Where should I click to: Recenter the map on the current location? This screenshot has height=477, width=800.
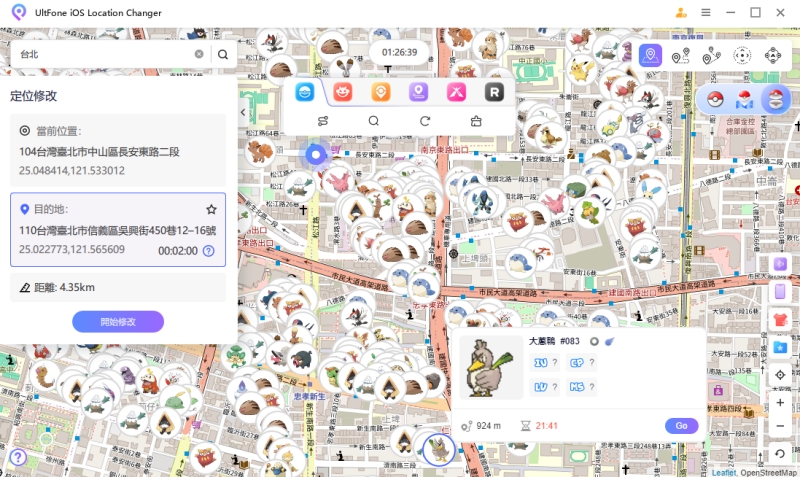click(780, 375)
